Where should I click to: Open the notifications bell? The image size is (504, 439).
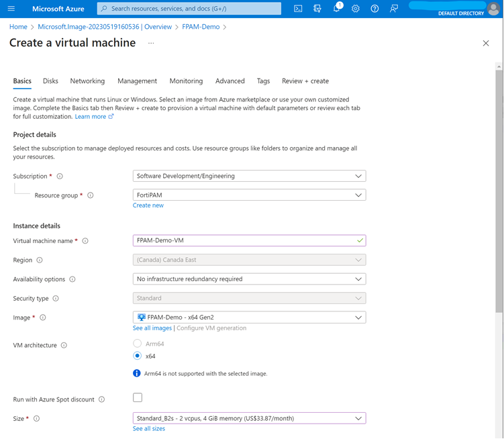point(336,9)
